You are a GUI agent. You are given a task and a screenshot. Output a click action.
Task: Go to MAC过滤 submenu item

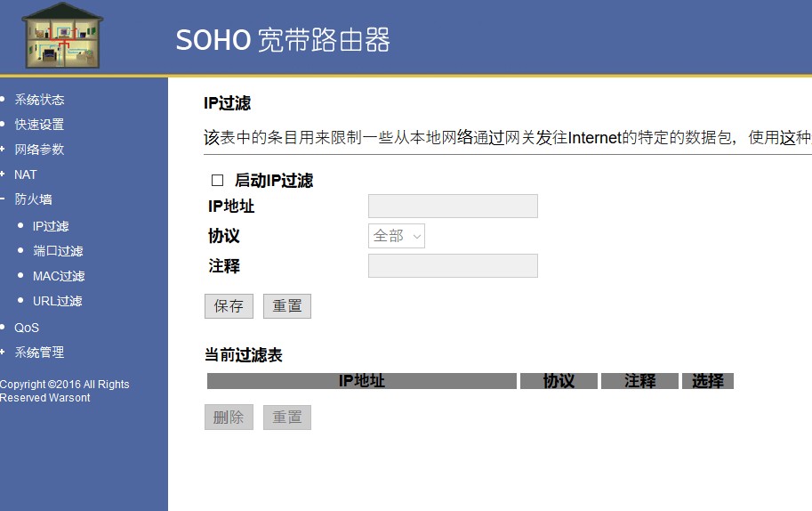click(59, 276)
